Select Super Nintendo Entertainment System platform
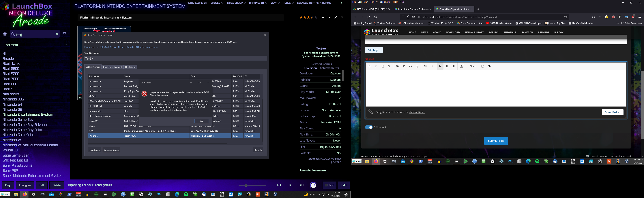Screen dimensions: 644x198 (x=33, y=176)
